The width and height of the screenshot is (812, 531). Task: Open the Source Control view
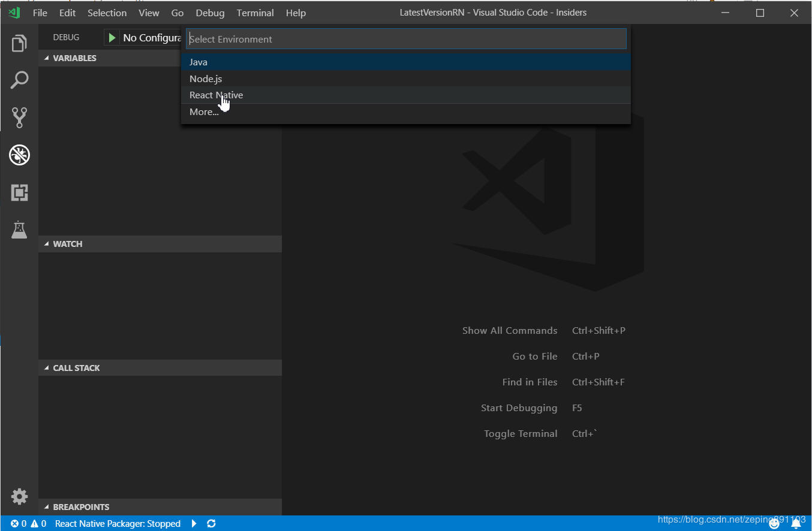click(x=19, y=117)
